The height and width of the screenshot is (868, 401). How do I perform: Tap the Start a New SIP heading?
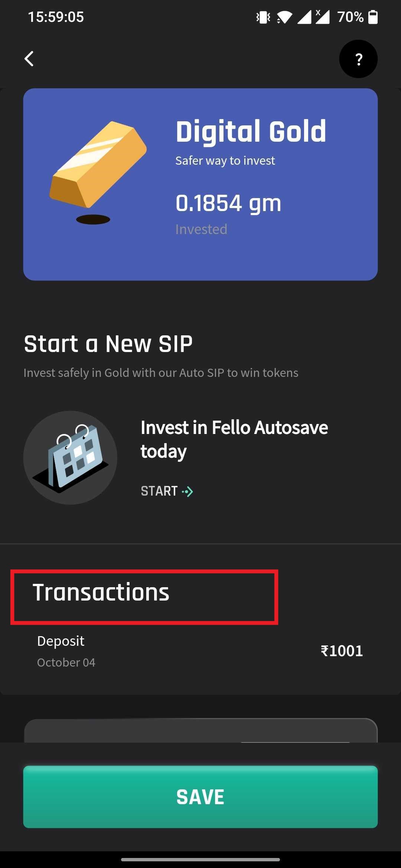[x=108, y=343]
